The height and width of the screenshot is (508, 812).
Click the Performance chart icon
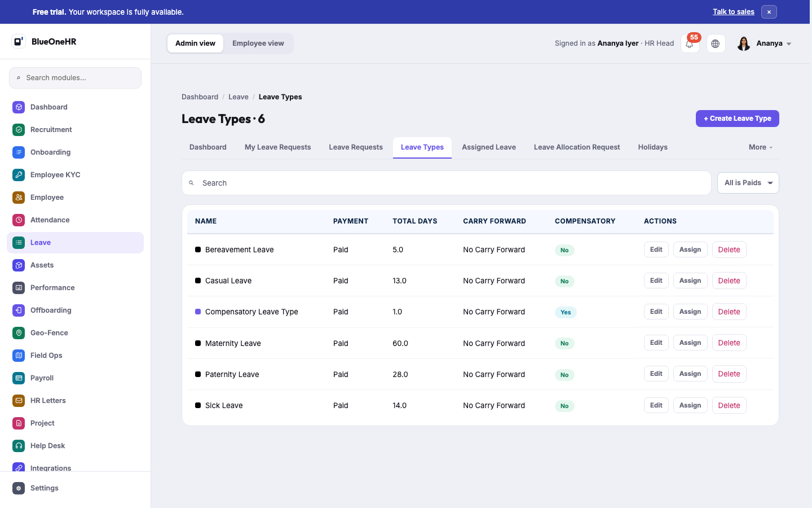[x=19, y=287]
